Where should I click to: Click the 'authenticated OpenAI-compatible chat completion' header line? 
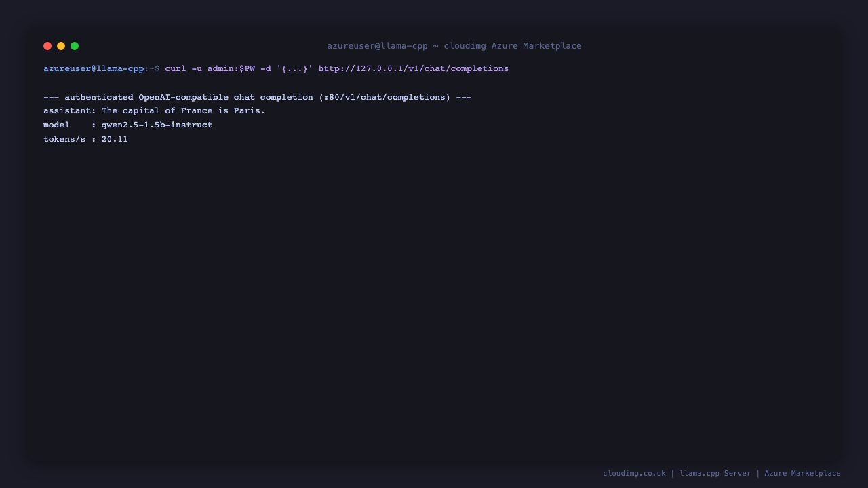[x=258, y=97]
